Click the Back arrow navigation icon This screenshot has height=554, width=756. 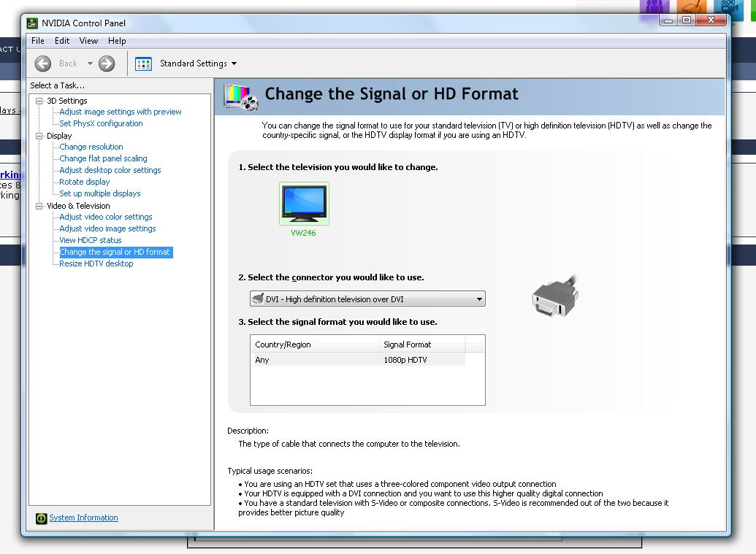tap(43, 64)
